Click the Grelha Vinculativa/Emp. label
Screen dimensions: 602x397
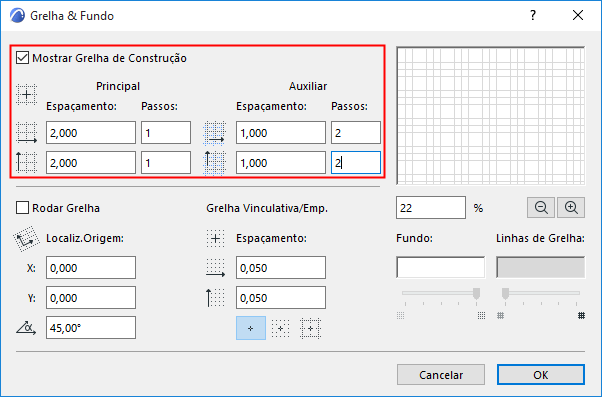(267, 208)
